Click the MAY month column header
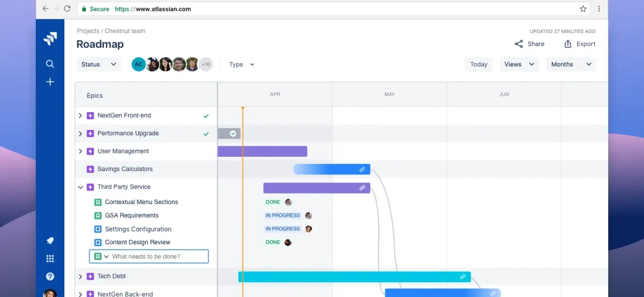The height and width of the screenshot is (297, 644). [389, 95]
